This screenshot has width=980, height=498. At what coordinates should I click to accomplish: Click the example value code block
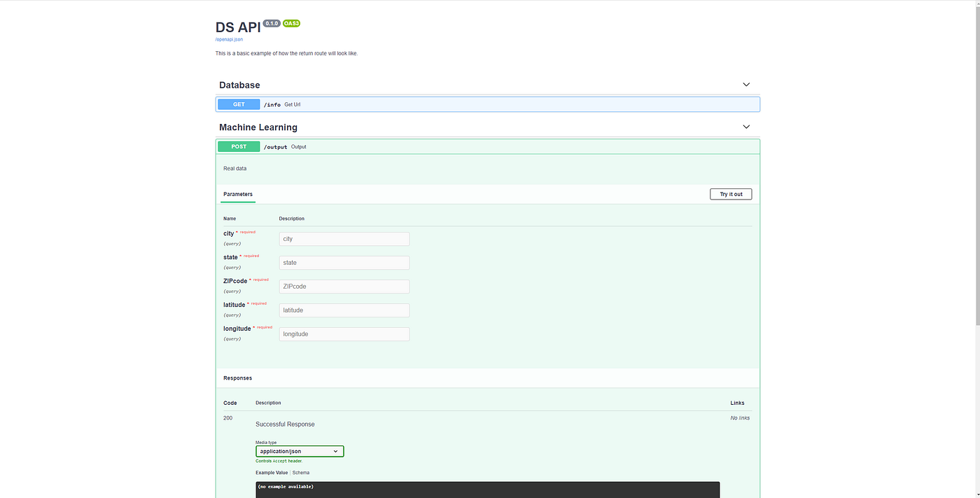pos(488,490)
